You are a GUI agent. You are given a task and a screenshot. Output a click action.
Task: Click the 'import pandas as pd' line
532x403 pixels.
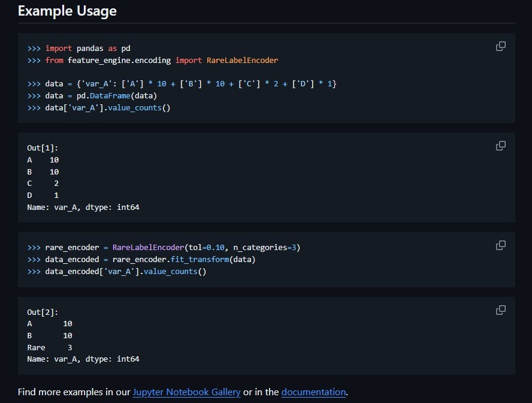tap(87, 48)
